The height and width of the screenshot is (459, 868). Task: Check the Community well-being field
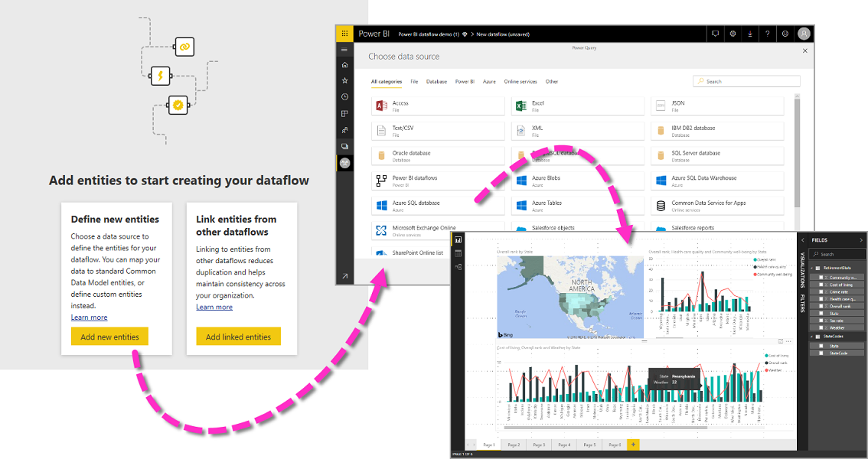click(821, 278)
